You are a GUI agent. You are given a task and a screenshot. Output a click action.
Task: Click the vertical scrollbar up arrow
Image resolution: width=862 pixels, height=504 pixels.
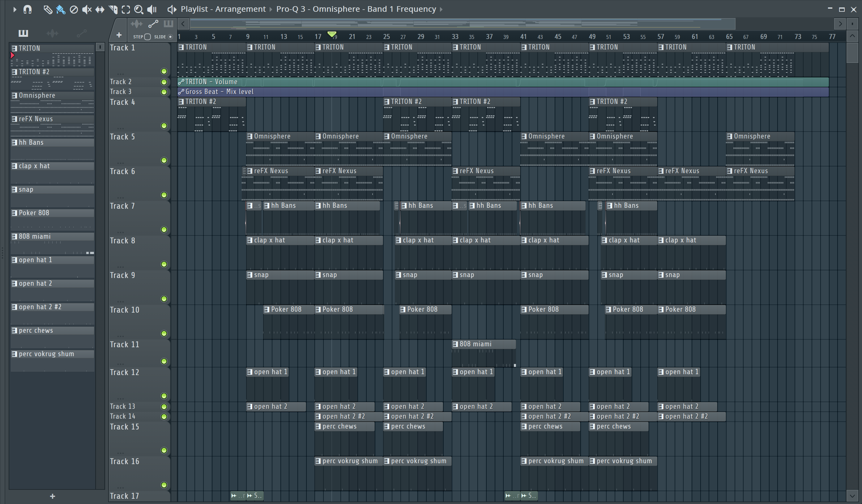point(852,36)
